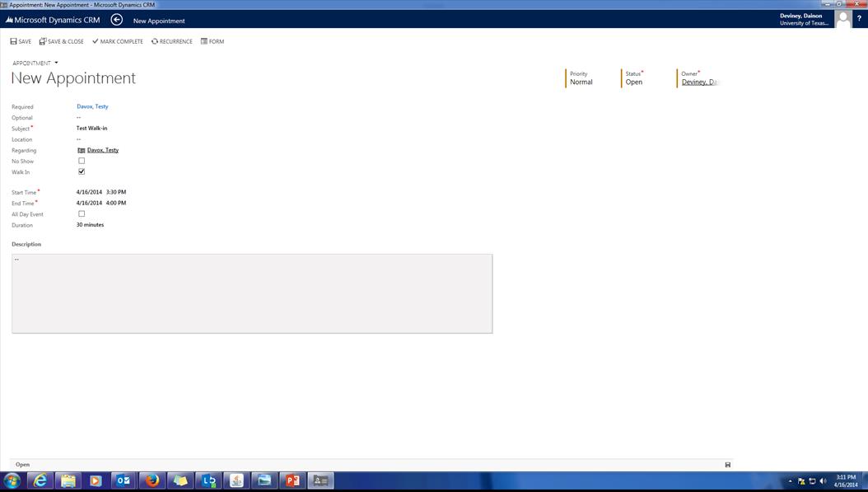Mark the appointment complete
The height and width of the screenshot is (492, 868).
(118, 41)
